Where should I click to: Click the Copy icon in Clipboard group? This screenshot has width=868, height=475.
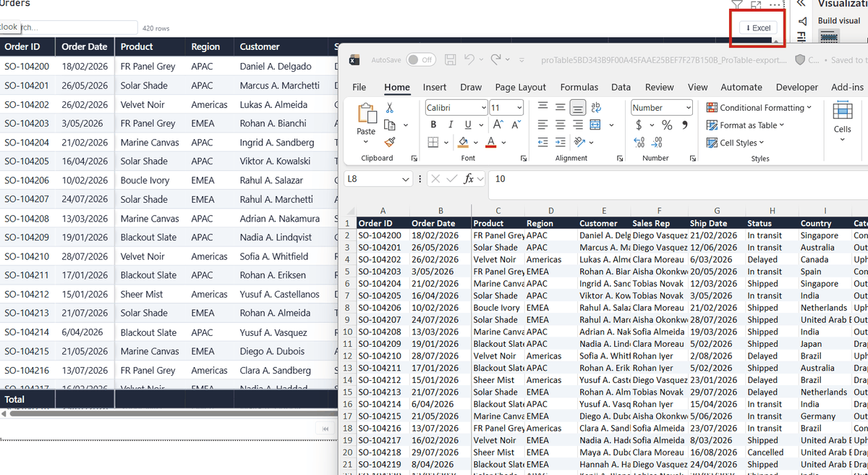click(x=390, y=125)
